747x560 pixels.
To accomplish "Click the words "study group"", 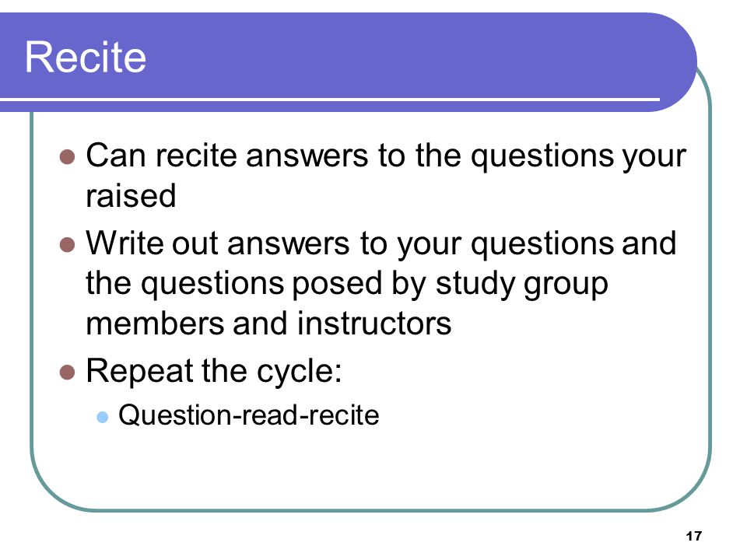I will pos(521,285).
